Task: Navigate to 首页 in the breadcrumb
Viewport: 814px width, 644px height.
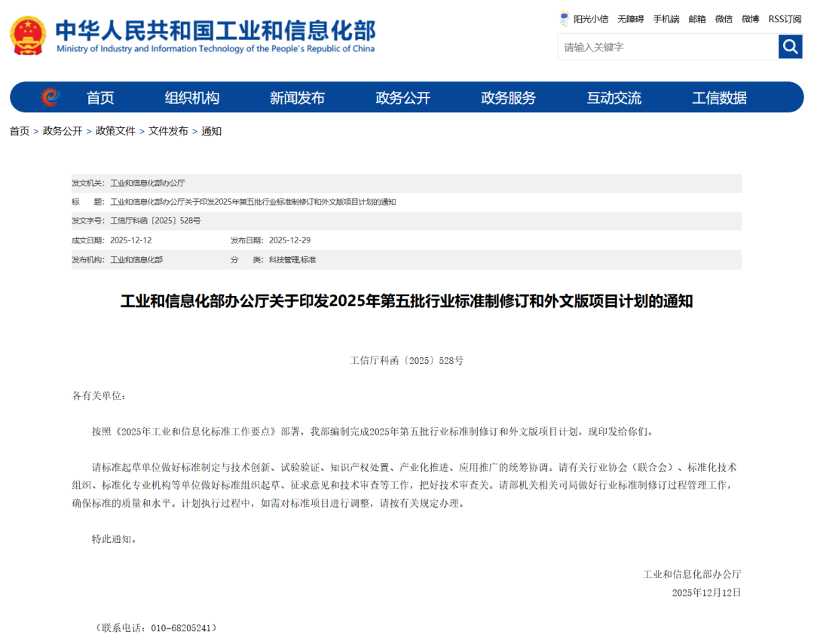Action: point(19,130)
